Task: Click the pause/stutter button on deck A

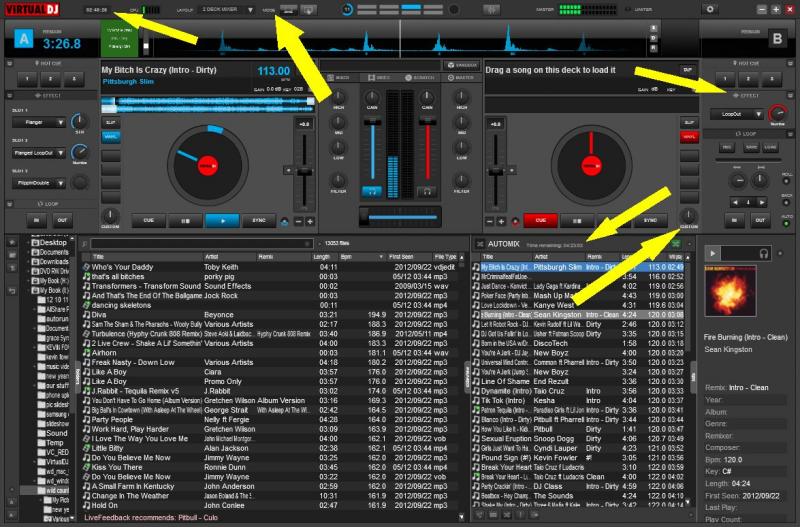Action: tap(185, 221)
